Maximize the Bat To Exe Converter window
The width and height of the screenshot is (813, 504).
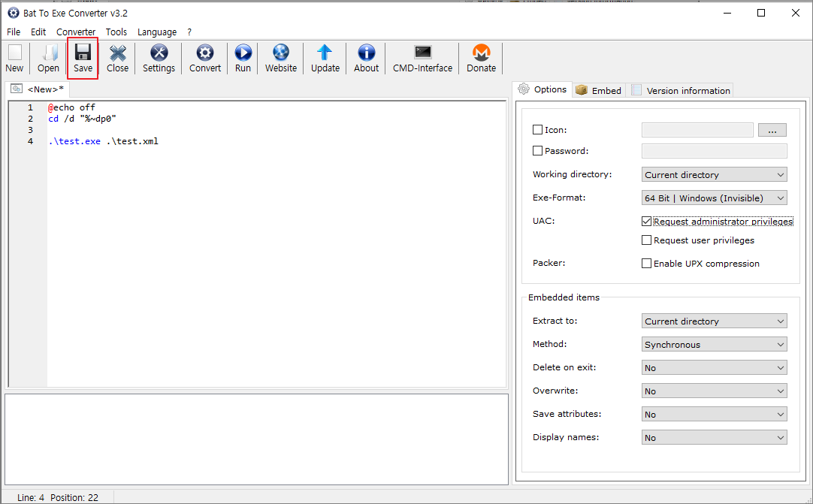click(761, 13)
